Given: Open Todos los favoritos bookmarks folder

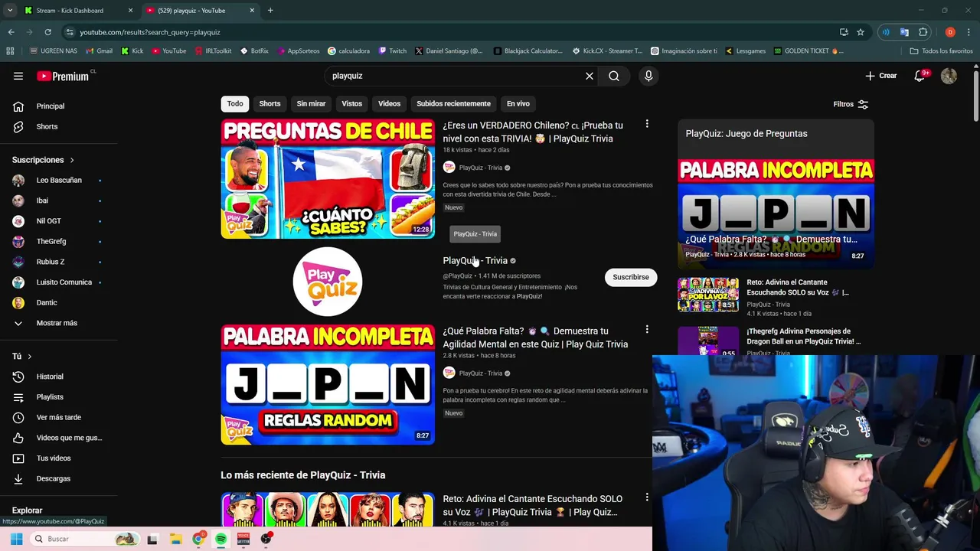Looking at the screenshot, I should pos(941,51).
